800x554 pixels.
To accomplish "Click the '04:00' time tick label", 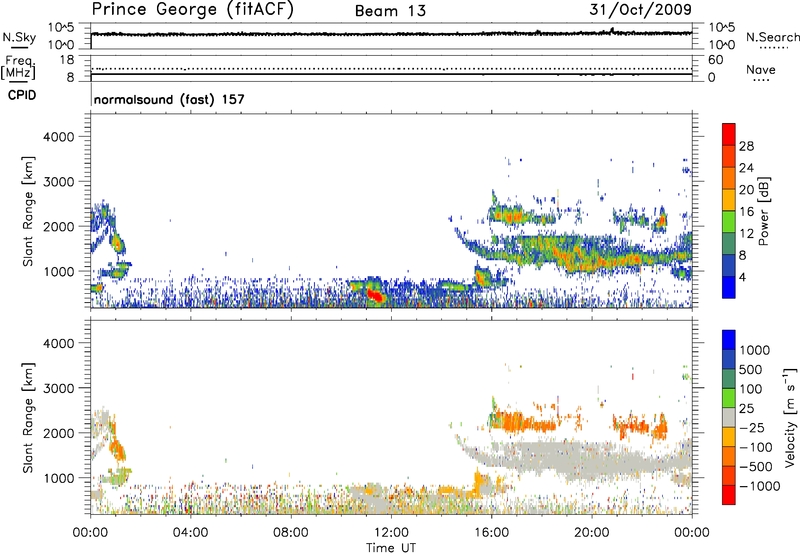I will point(191,533).
